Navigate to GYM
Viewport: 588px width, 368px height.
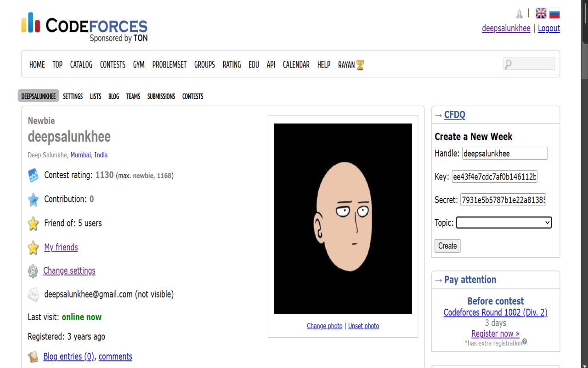(x=139, y=65)
